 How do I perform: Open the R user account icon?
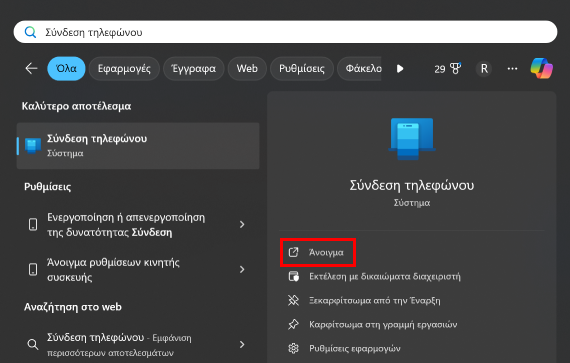click(484, 68)
